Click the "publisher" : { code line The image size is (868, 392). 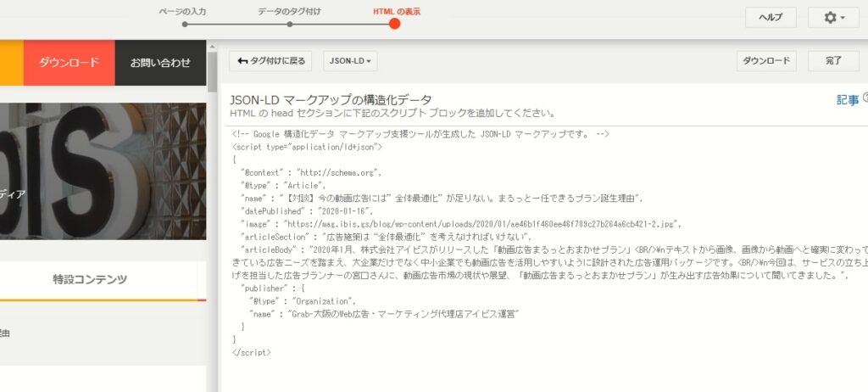(273, 288)
